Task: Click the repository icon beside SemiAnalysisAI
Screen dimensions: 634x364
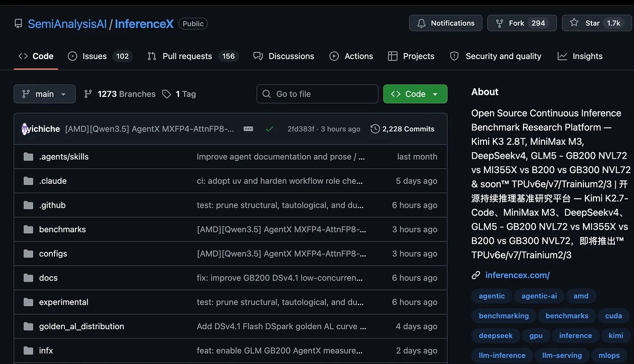Action: coord(18,23)
